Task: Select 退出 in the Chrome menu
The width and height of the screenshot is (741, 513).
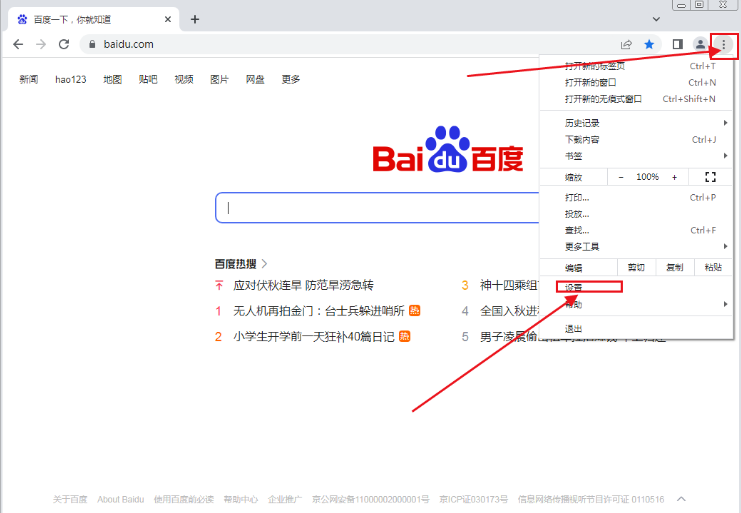Action: point(637,329)
